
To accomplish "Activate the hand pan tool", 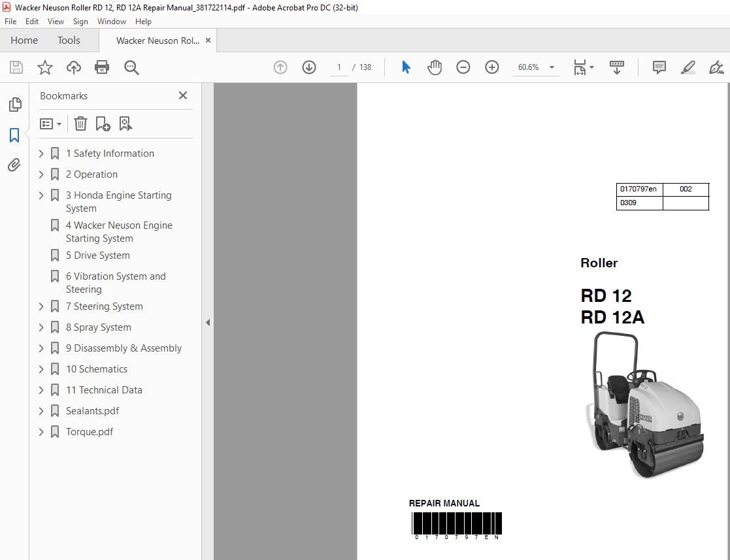I will pyautogui.click(x=435, y=67).
